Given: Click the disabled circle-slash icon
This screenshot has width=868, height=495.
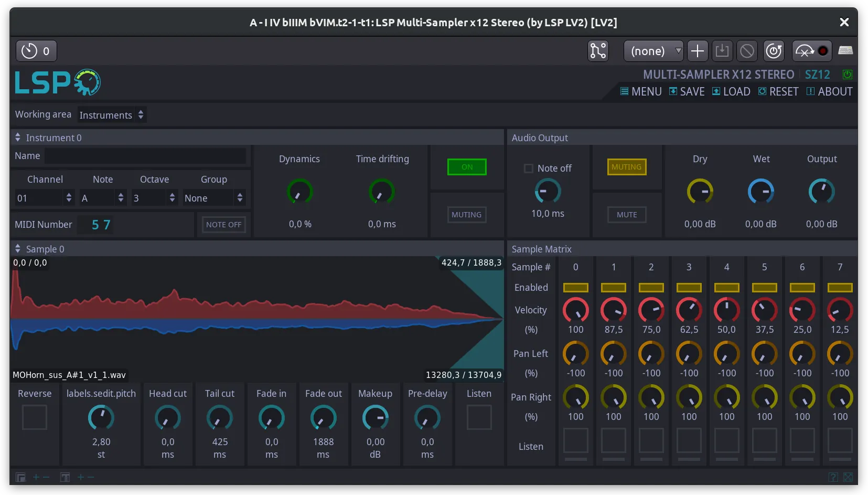Looking at the screenshot, I should [x=747, y=51].
